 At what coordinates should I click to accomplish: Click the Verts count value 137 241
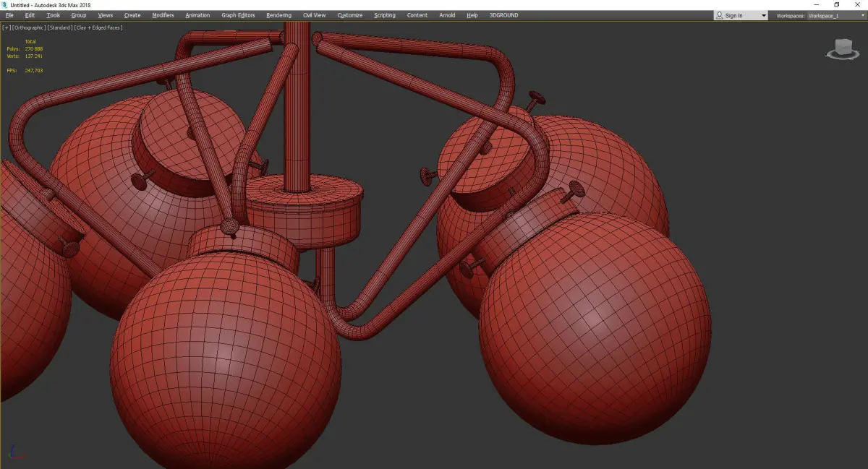pyautogui.click(x=34, y=56)
